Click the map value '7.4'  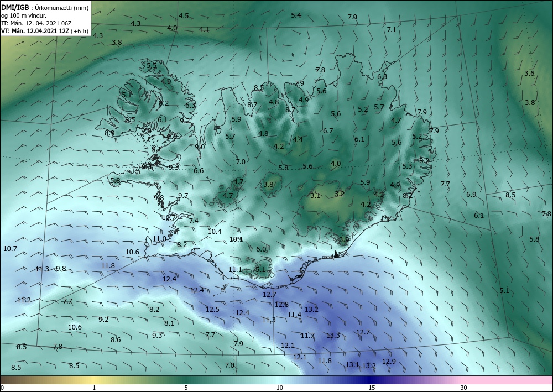pos(194,221)
